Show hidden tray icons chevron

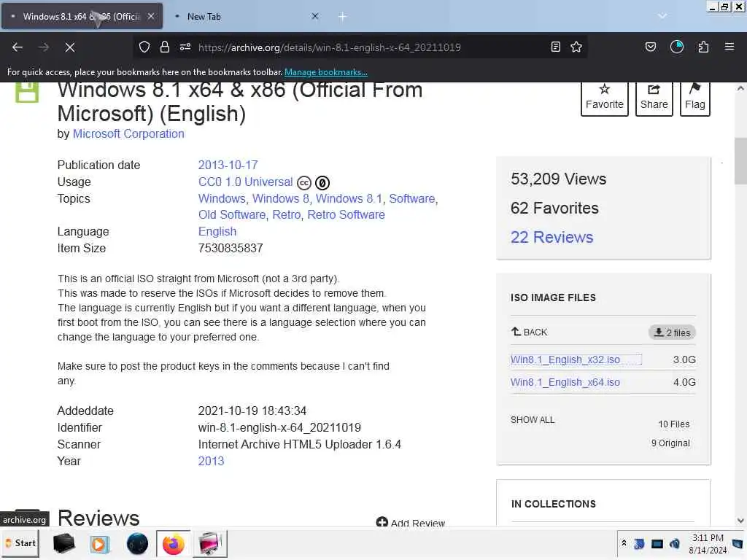(x=624, y=542)
